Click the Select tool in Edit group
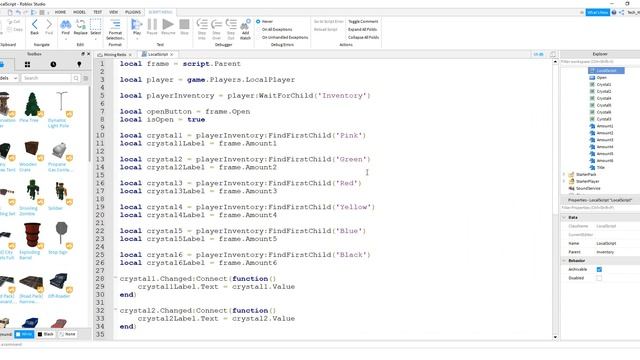Image resolution: width=640 pixels, height=360 pixels. [x=96, y=27]
